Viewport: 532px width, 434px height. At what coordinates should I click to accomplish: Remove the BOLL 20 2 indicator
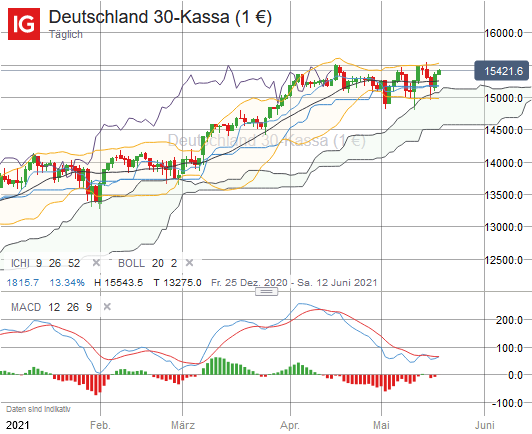tap(190, 263)
